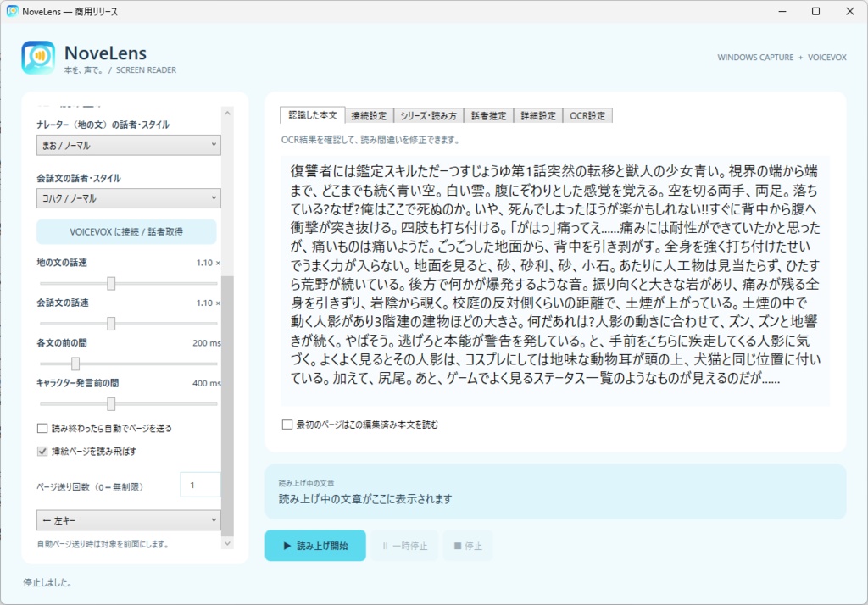The width and height of the screenshot is (868, 605).
Task: Open the ← 左キー page-turn key dropdown
Action: coord(129,520)
